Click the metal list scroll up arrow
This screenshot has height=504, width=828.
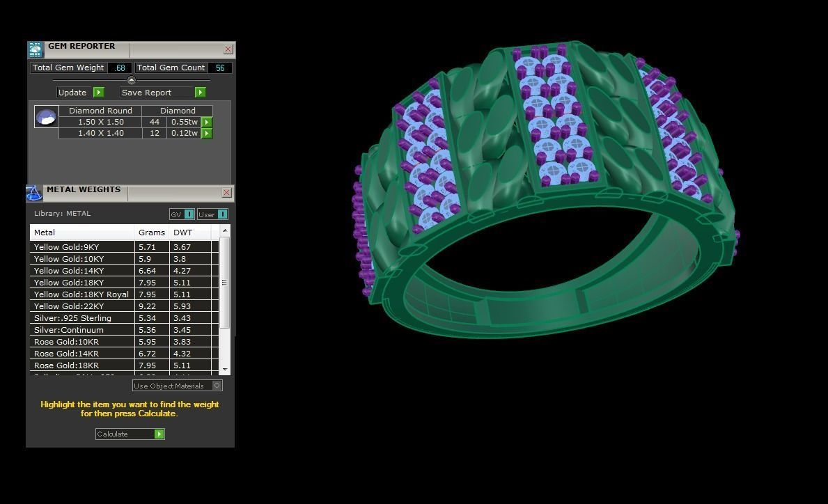point(224,230)
